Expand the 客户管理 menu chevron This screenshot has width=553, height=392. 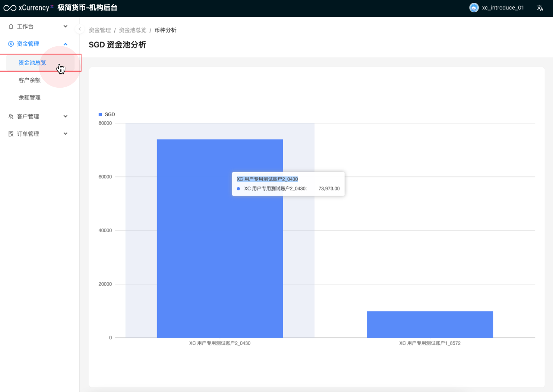point(65,116)
